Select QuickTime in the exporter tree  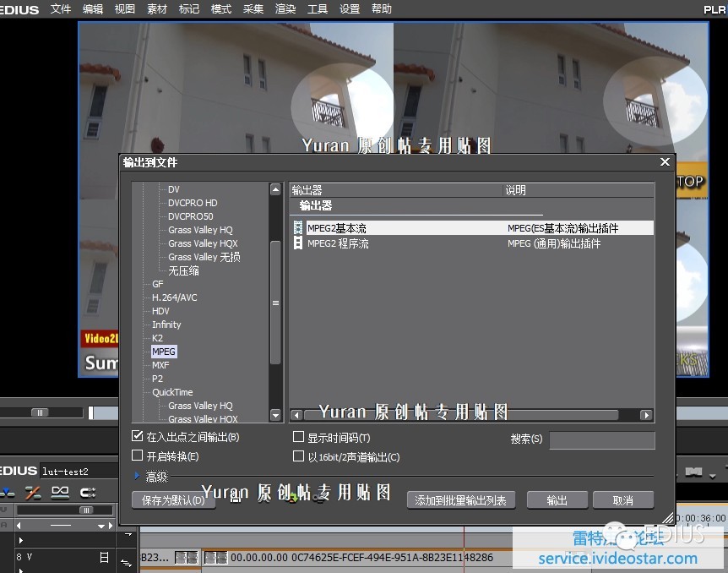coord(172,392)
